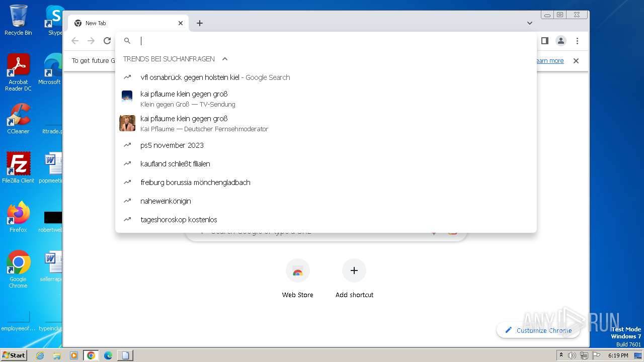This screenshot has width=644, height=362.
Task: Choose Klein gegen Groß TV-Sendung suggestion
Action: pyautogui.click(x=326, y=99)
